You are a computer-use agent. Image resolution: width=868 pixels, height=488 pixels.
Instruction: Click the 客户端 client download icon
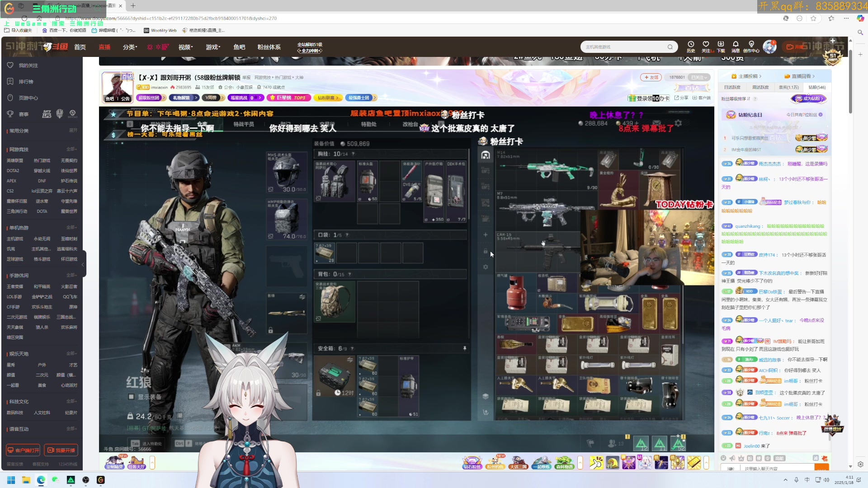point(702,98)
